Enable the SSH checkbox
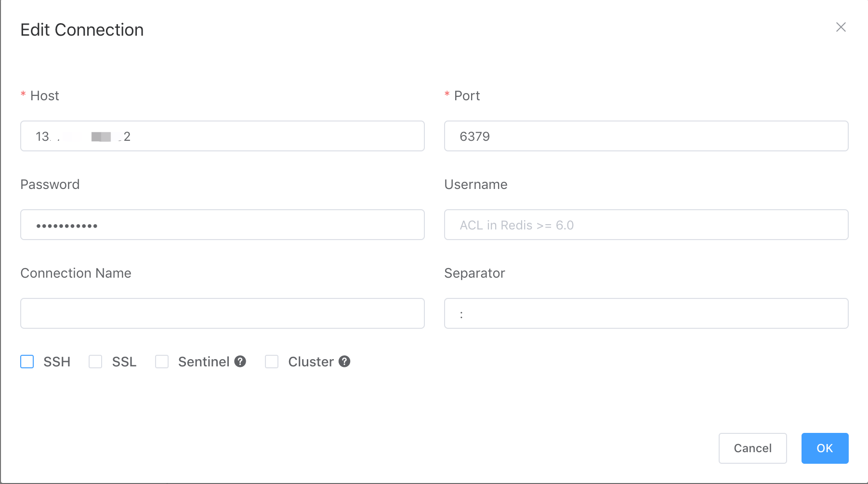The width and height of the screenshot is (868, 484). (27, 362)
